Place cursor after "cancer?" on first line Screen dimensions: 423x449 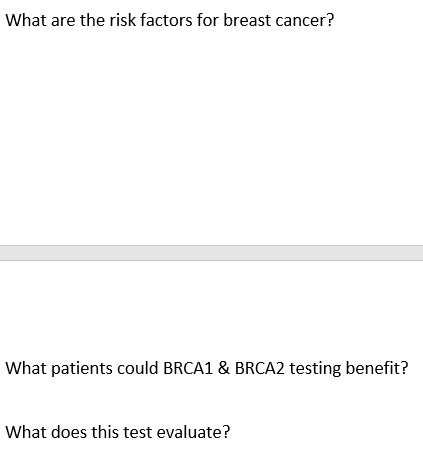coord(334,20)
